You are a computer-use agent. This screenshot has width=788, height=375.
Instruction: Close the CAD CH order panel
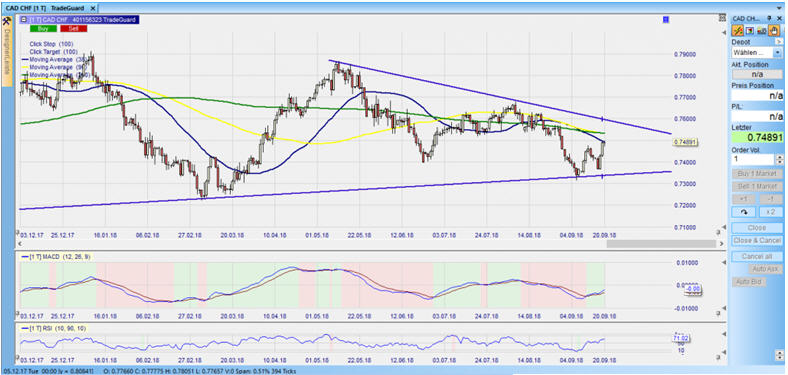coord(778,18)
